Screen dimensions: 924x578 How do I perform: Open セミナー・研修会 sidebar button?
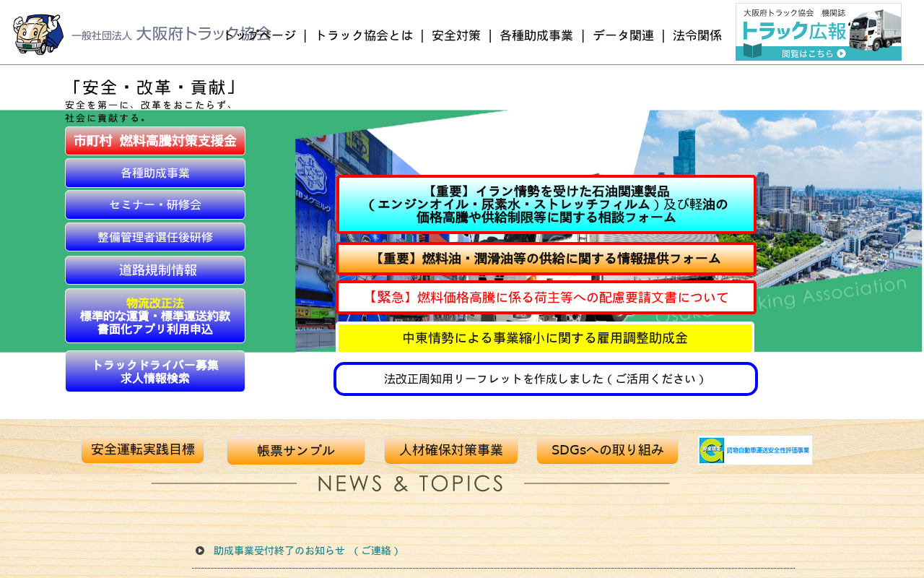pos(155,205)
